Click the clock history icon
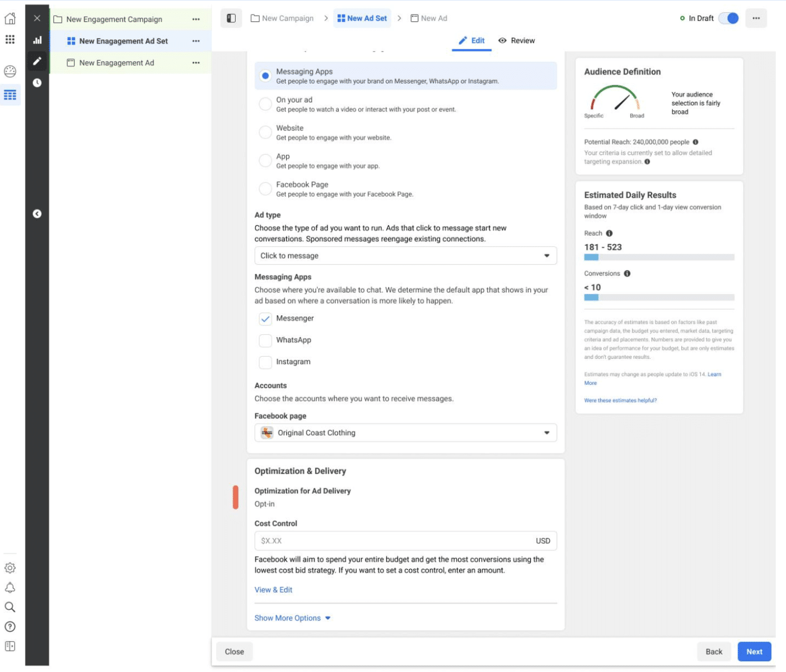This screenshot has height=672, width=786. (37, 83)
